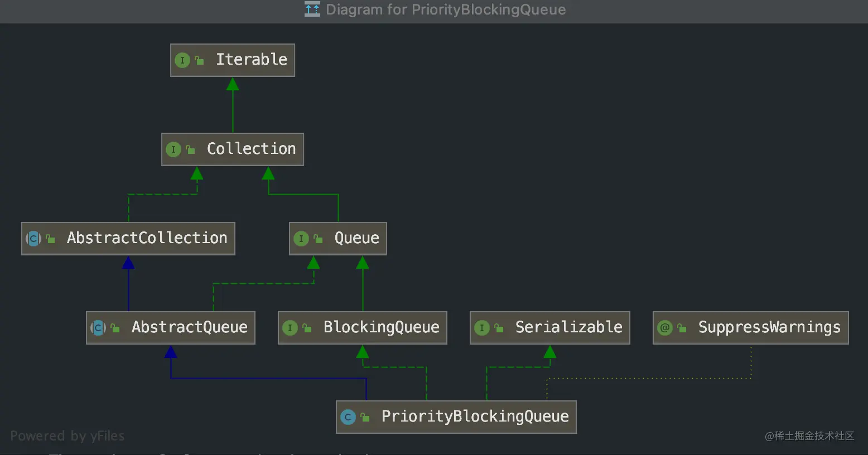
Task: Click the interface icon on Collection
Action: pos(173,149)
